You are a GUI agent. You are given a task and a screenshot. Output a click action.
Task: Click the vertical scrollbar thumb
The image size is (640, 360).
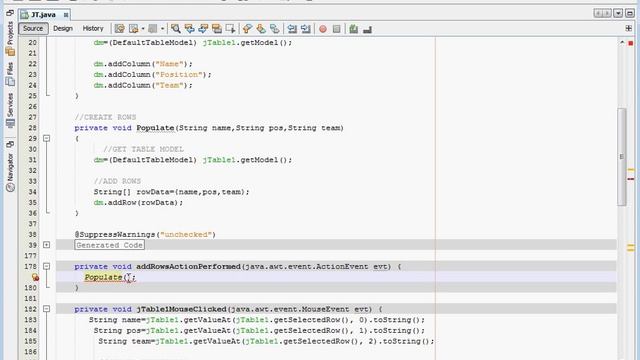621,157
